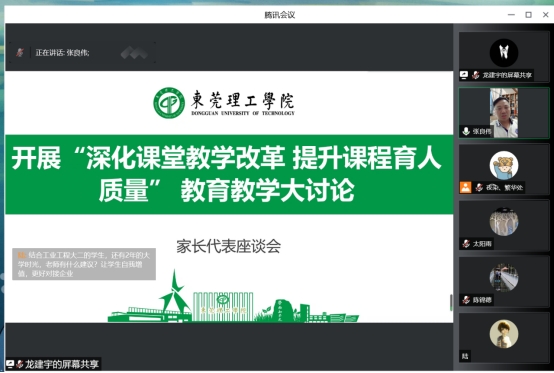This screenshot has width=554, height=373.
Task: Select the black tooth avatar of 龙建宇
Action: [x=504, y=53]
